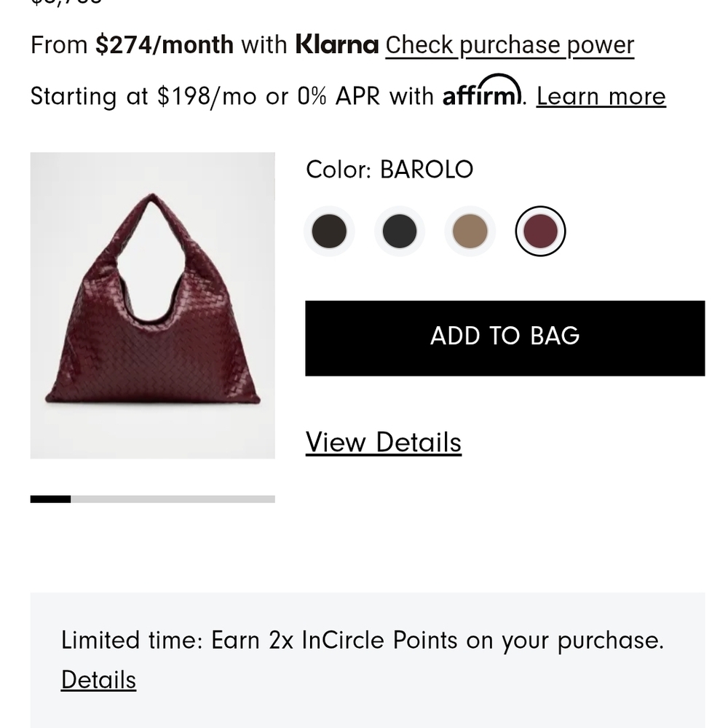This screenshot has width=728, height=728.
Task: Click the woven handbag product image
Action: 152,306
